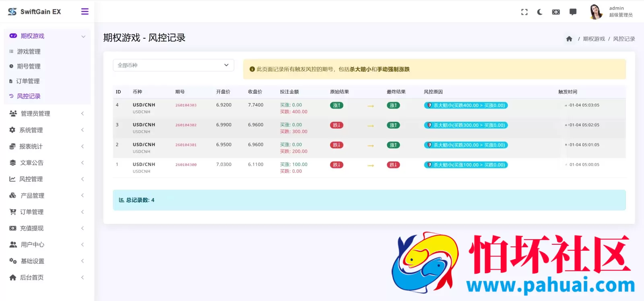The image size is (644, 301).
Task: Click opening price 6.9200 cell
Action: click(224, 105)
